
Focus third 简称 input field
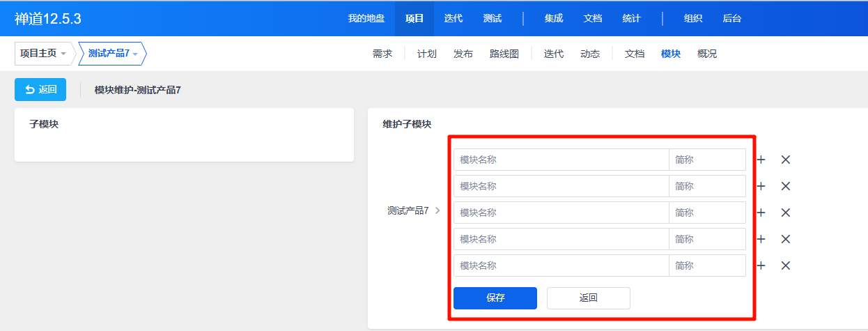707,213
